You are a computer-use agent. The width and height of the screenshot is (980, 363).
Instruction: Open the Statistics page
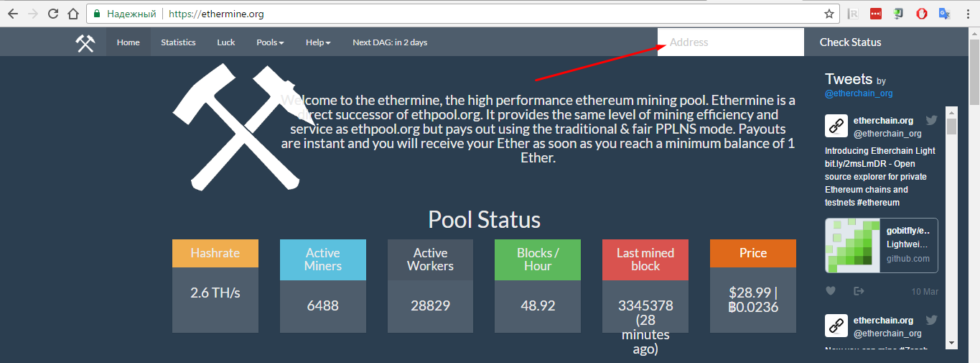178,42
